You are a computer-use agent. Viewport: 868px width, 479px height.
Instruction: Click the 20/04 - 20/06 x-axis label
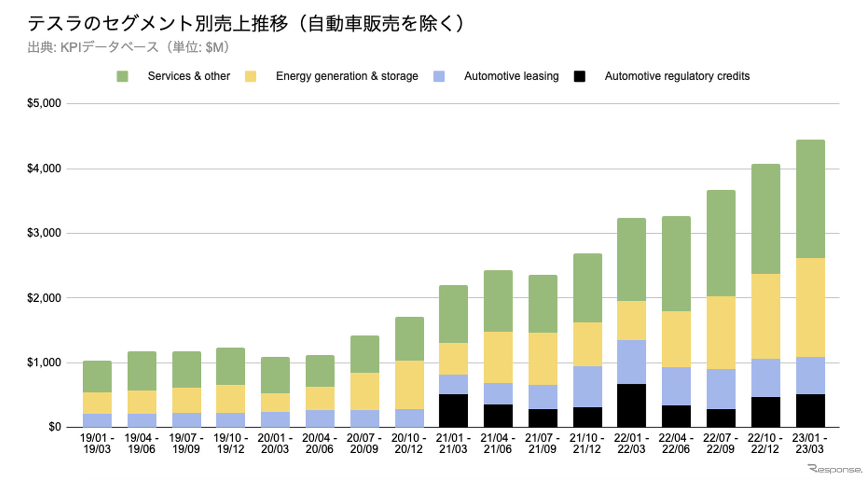click(x=319, y=444)
